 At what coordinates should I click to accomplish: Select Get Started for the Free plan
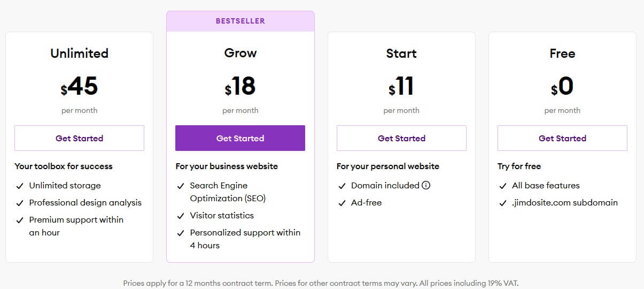coord(562,138)
